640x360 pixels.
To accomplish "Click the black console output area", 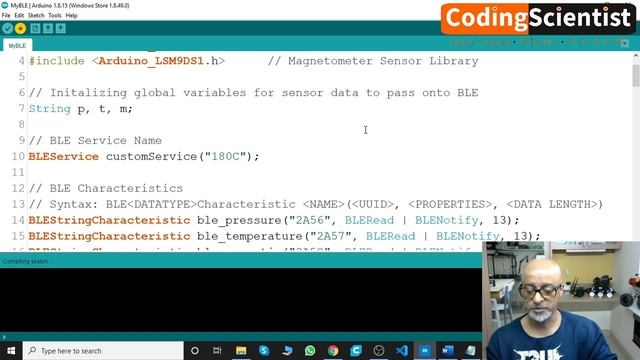I will click(241, 300).
